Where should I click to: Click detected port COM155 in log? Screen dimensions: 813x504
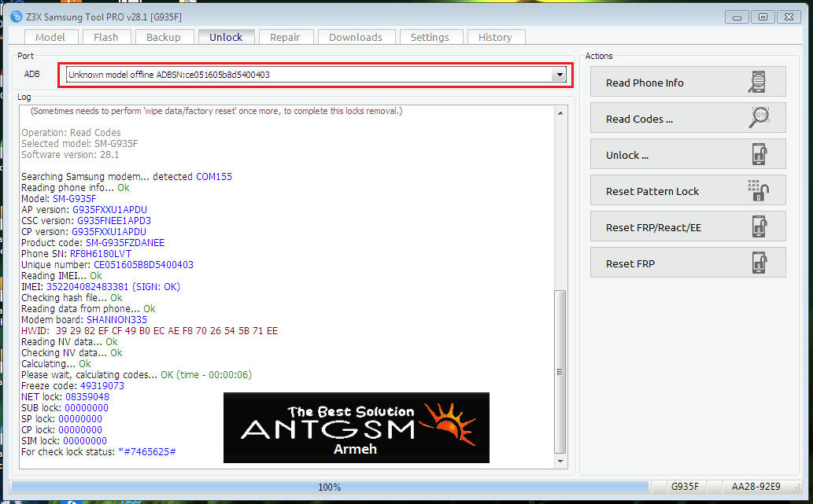point(213,177)
